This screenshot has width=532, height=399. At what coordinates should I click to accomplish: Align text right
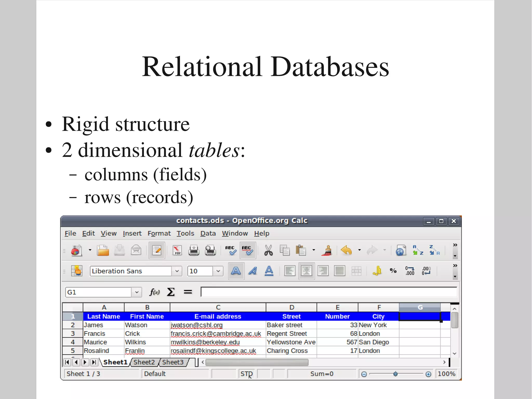pyautogui.click(x=323, y=271)
